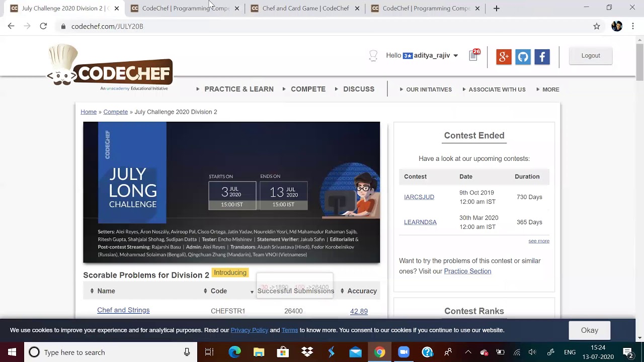Show hidden system tray icons
Viewport: 644px width, 362px height.
pyautogui.click(x=468, y=352)
